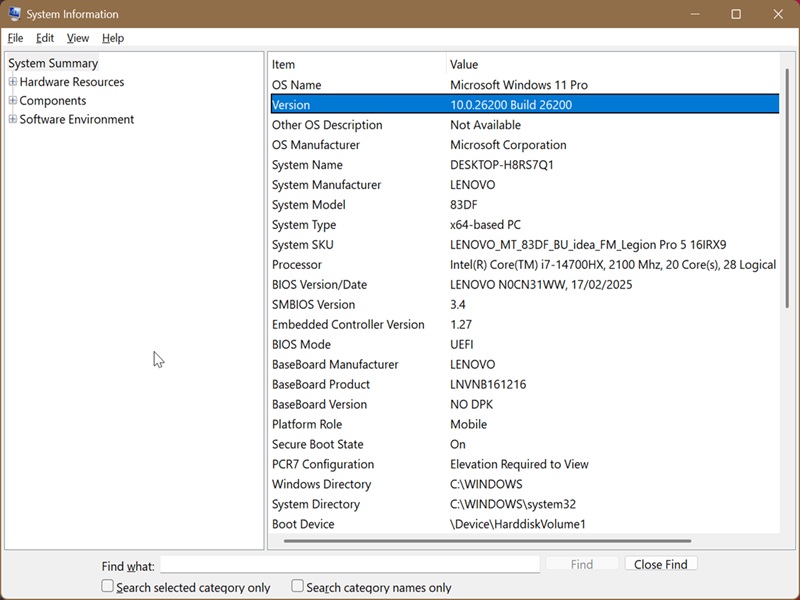Enable Search selected category only checkbox
Viewport: 800px width, 600px height.
pyautogui.click(x=107, y=586)
